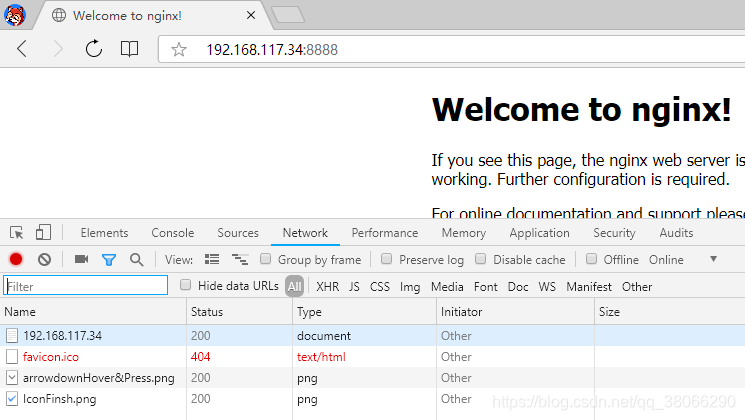745x420 pixels.
Task: Open reader mode book icon
Action: [129, 48]
